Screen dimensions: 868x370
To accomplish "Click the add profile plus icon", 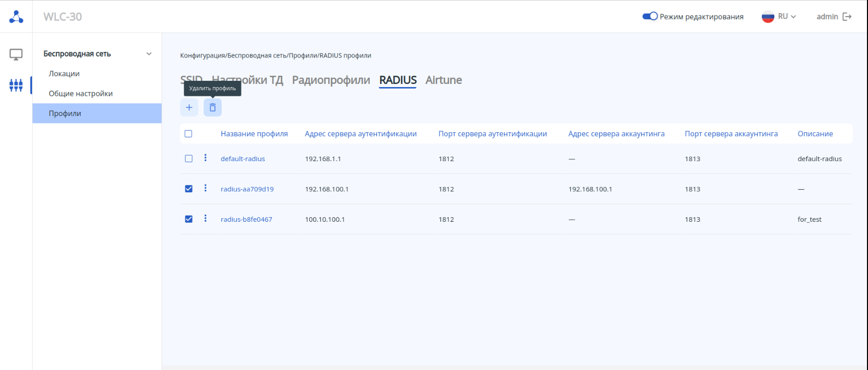I will click(x=189, y=108).
